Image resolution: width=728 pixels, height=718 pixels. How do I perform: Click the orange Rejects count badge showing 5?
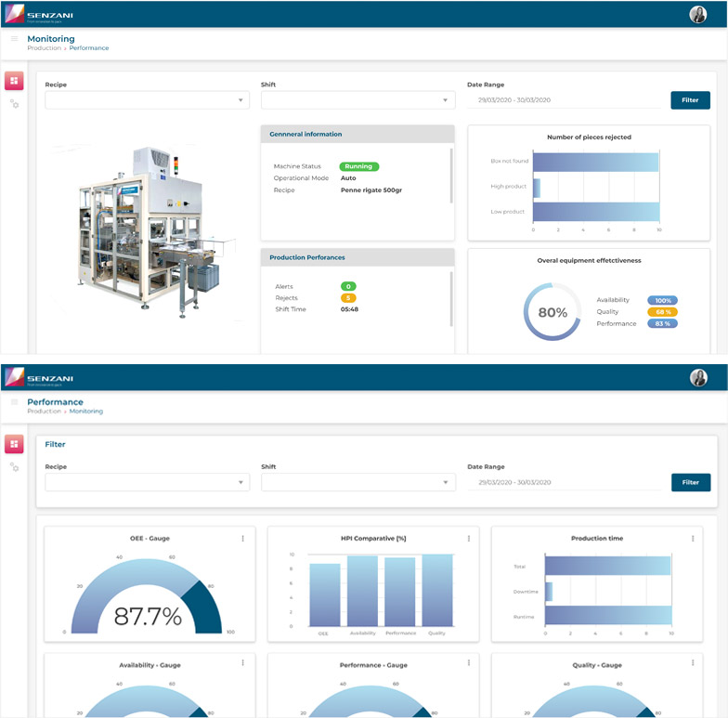coord(348,297)
